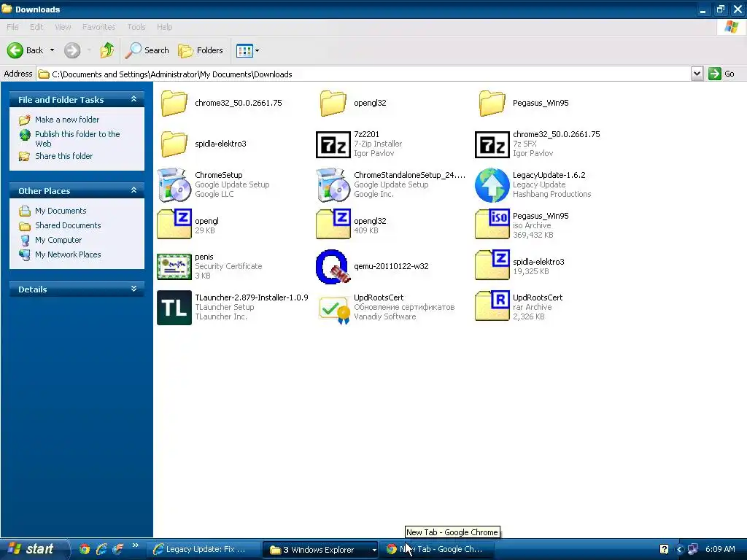The width and height of the screenshot is (747, 560).
Task: Select the UpdRootsCert rar archive icon
Action: pyautogui.click(x=492, y=306)
